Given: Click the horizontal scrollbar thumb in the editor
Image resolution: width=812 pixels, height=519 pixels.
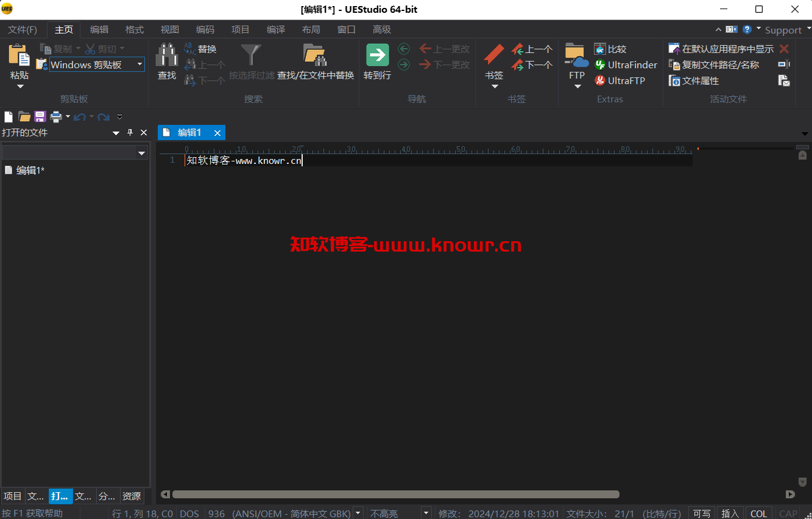Looking at the screenshot, I should tap(396, 495).
